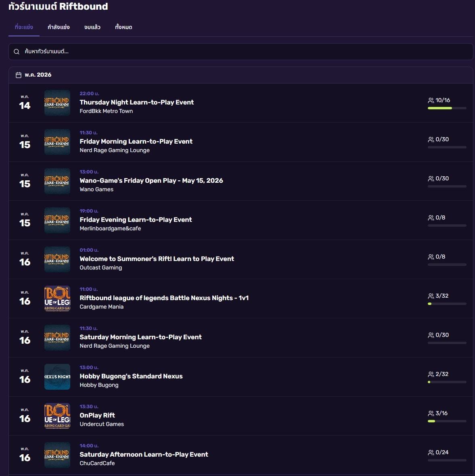475x476 pixels.
Task: Click the Cardgame Mania venue text
Action: click(x=101, y=307)
